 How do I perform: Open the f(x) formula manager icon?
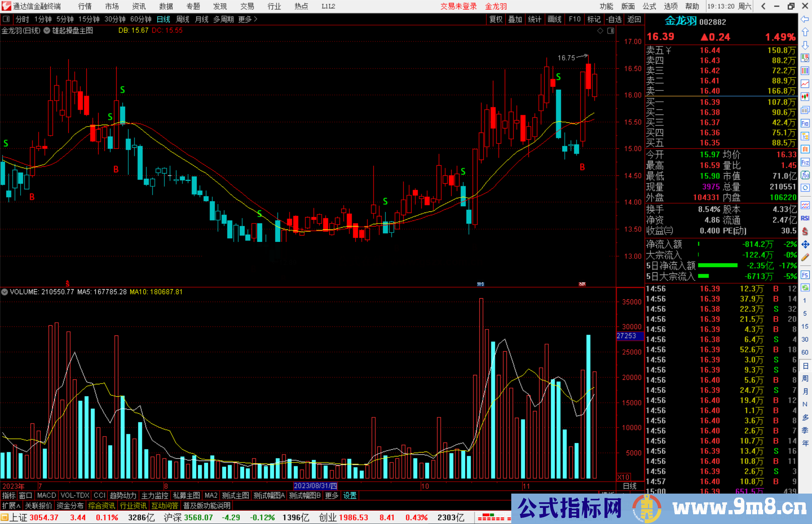[x=805, y=175]
